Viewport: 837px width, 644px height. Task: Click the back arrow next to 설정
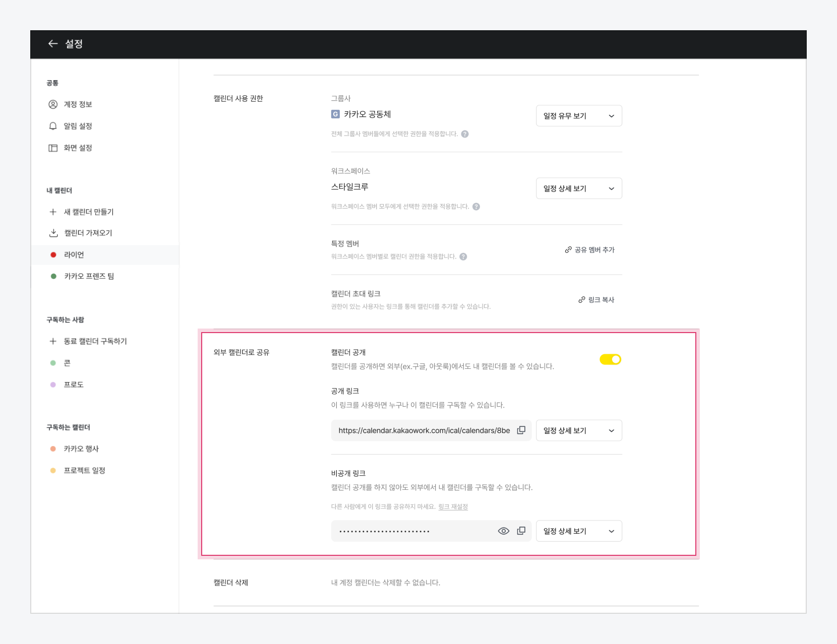[x=52, y=44]
